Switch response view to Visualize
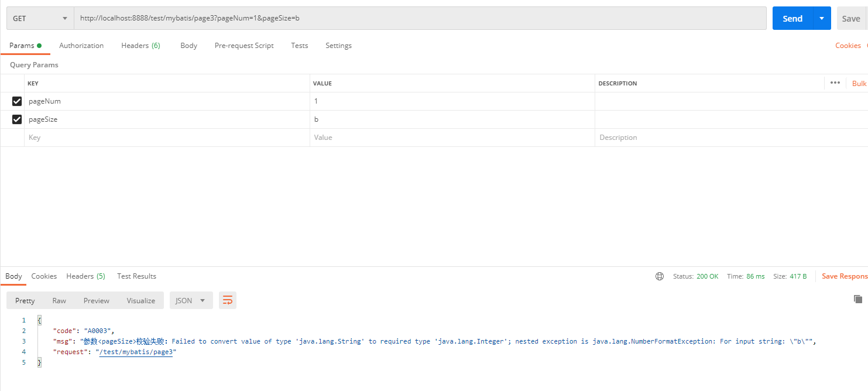868x391 pixels. pyautogui.click(x=141, y=301)
